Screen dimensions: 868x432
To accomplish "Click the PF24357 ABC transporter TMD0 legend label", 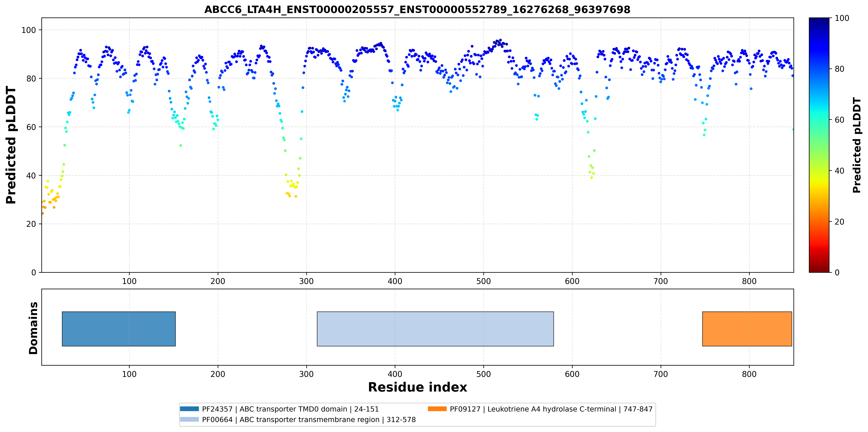I will (291, 409).
